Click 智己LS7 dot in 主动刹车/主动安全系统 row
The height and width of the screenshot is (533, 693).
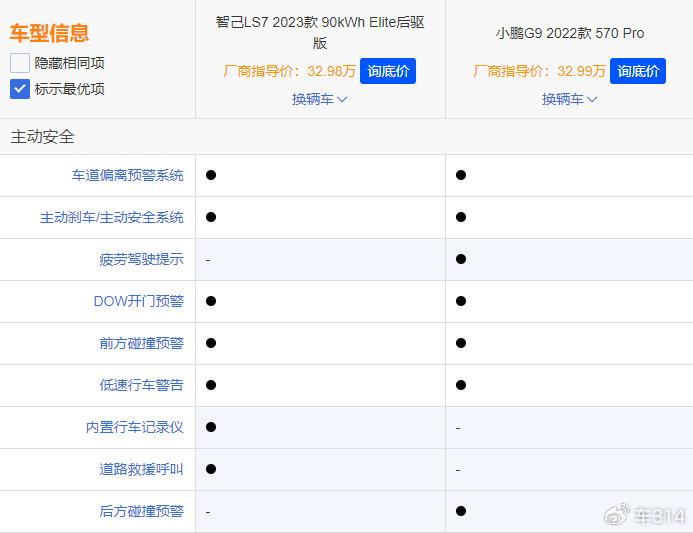pos(211,217)
